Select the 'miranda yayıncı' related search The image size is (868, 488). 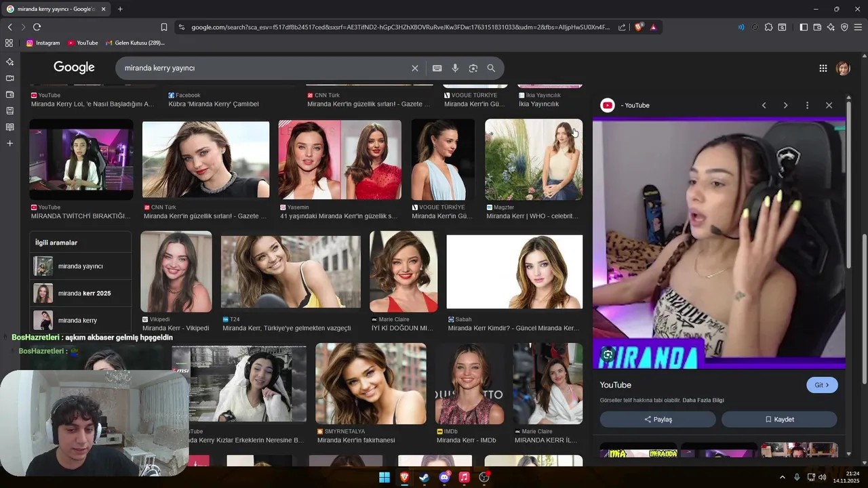pyautogui.click(x=81, y=266)
